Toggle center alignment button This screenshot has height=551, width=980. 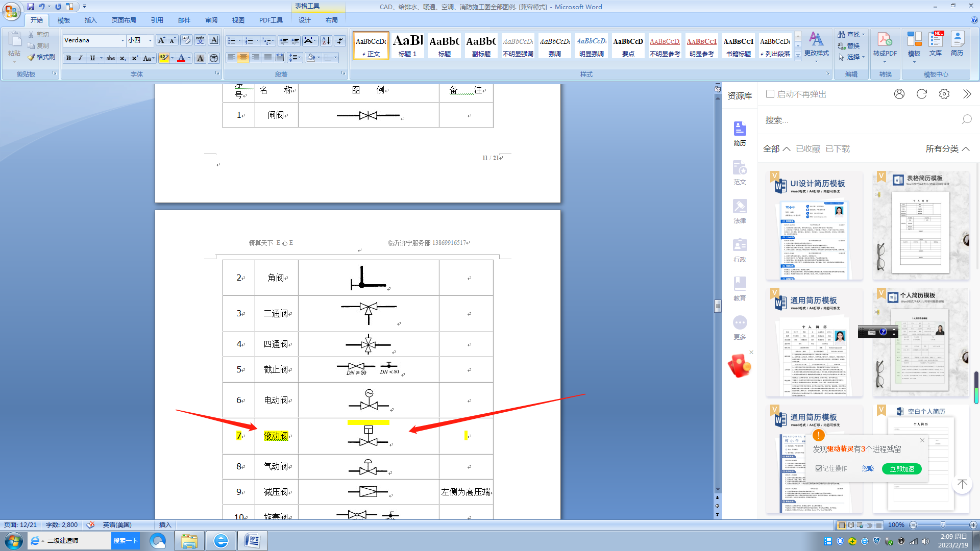(243, 58)
